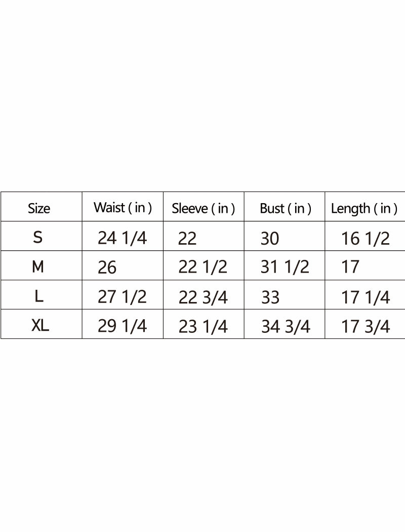
Task: Select bust value 34 3/4
Action: coord(286,327)
